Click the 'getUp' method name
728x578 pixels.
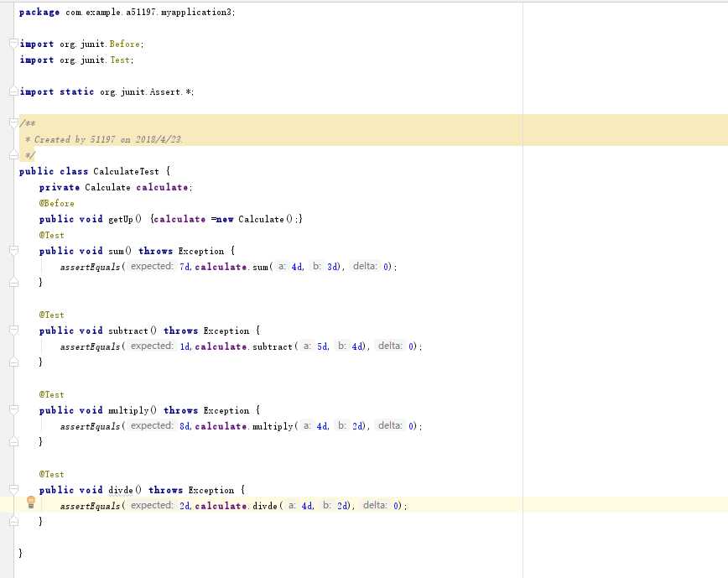click(x=121, y=219)
